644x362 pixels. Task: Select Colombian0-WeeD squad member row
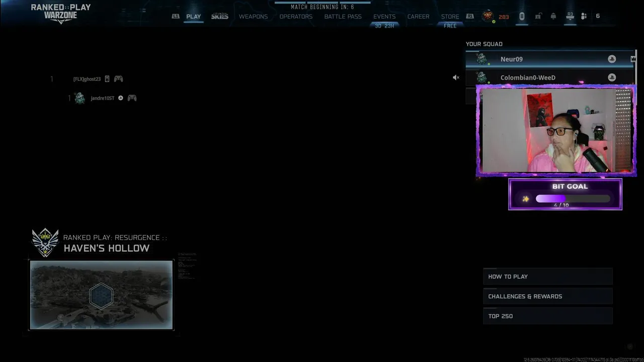point(550,77)
